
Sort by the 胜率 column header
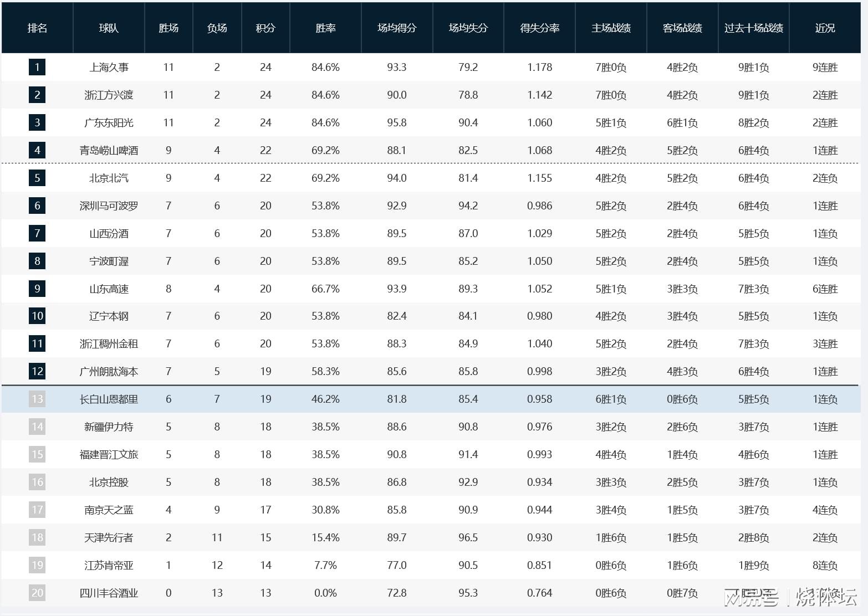(x=325, y=28)
